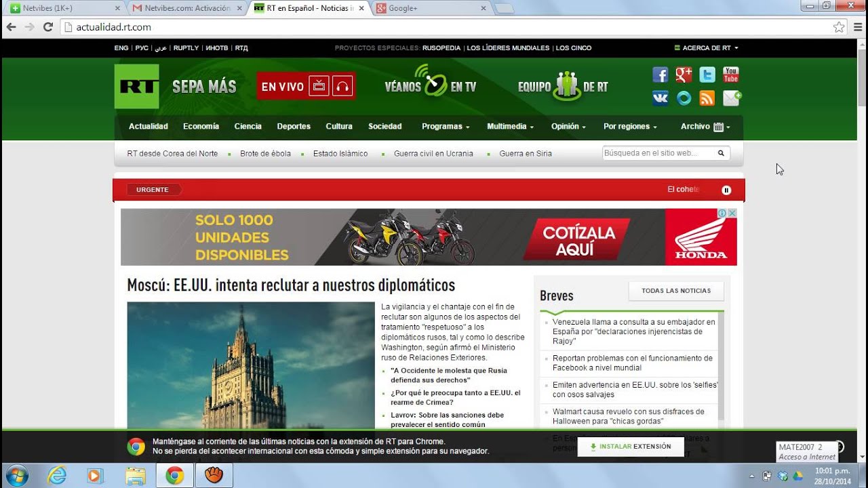Open the Brote de ébola topic link
This screenshot has height=488, width=868.
pyautogui.click(x=265, y=154)
